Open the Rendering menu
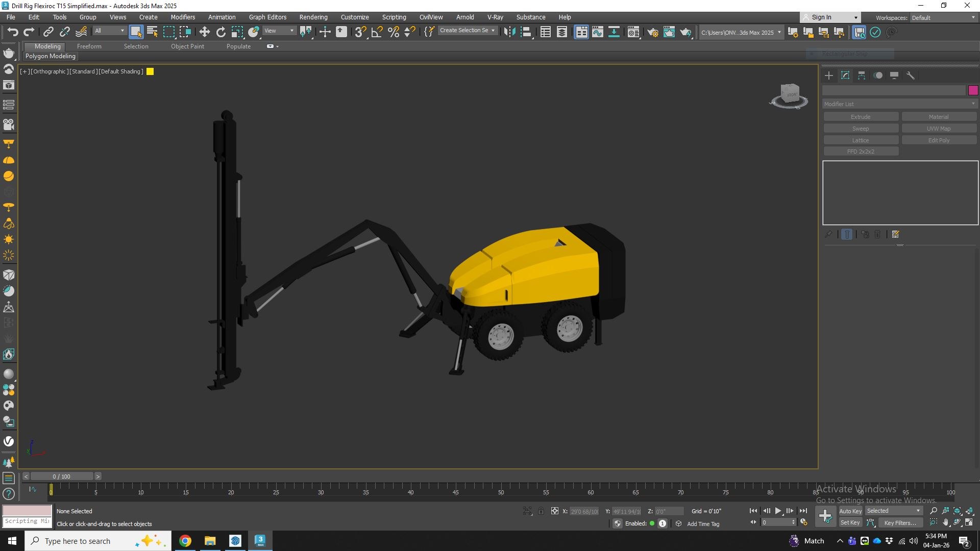The height and width of the screenshot is (551, 980). point(313,17)
